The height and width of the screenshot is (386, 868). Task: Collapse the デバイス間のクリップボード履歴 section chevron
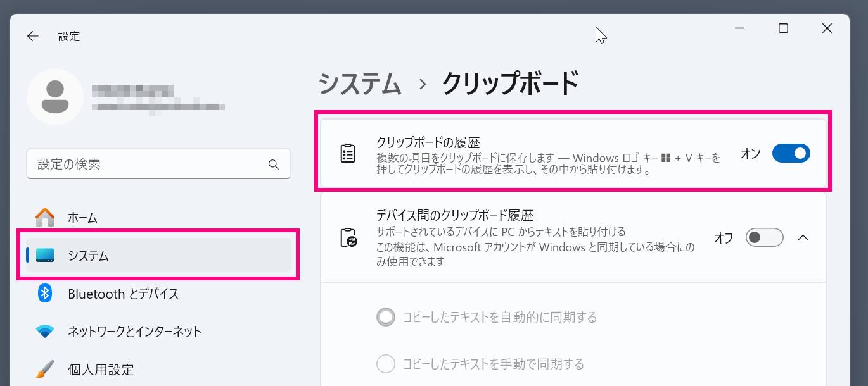click(803, 238)
